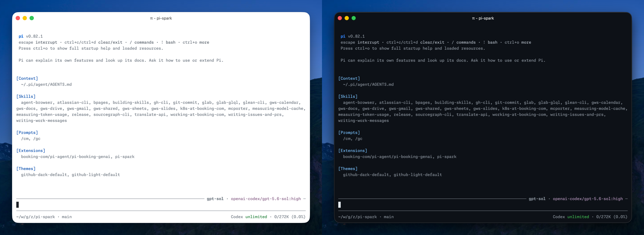
Task: Click the [Skills] heading in light window
Action: tap(26, 96)
